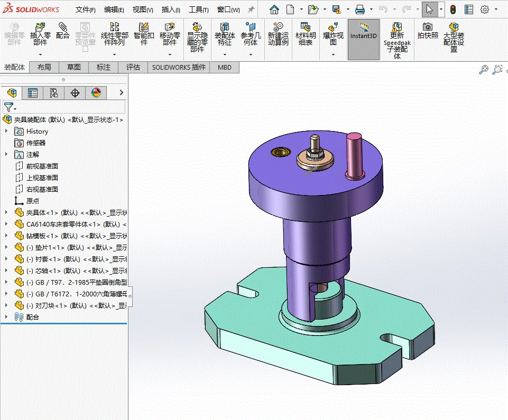
Task: Click the tree filter funnel icon
Action: click(9, 107)
